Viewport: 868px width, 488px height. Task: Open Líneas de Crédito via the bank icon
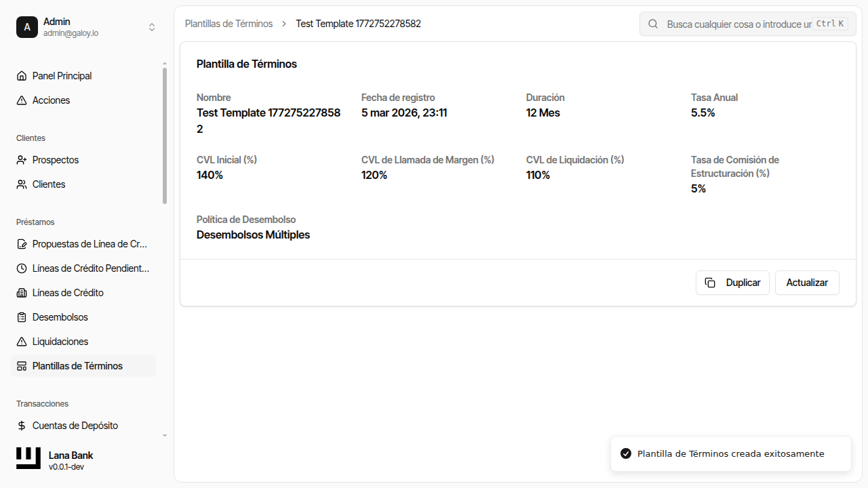(x=21, y=292)
